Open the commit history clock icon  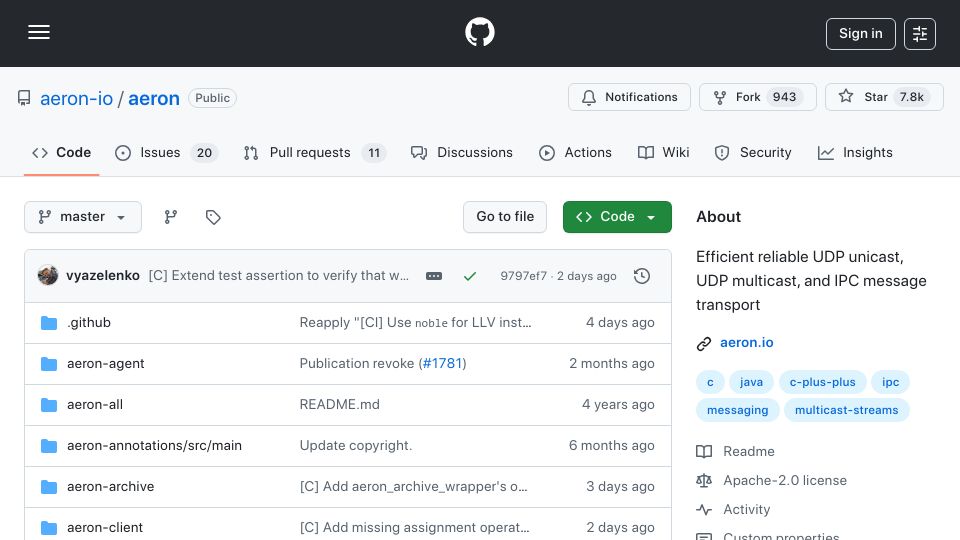tap(642, 276)
